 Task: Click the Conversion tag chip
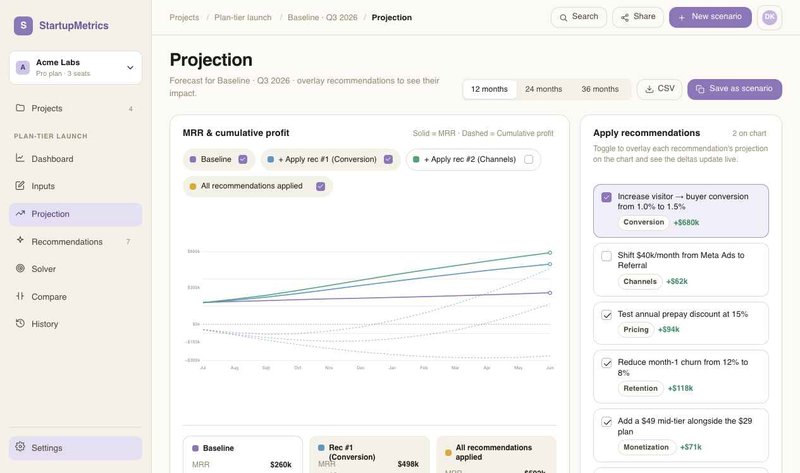click(x=643, y=222)
